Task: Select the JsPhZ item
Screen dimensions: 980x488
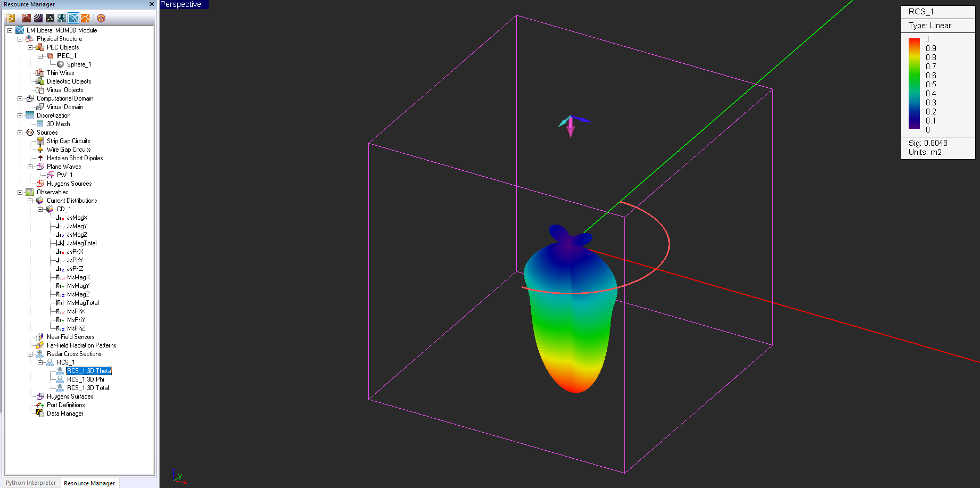Action: click(x=75, y=269)
